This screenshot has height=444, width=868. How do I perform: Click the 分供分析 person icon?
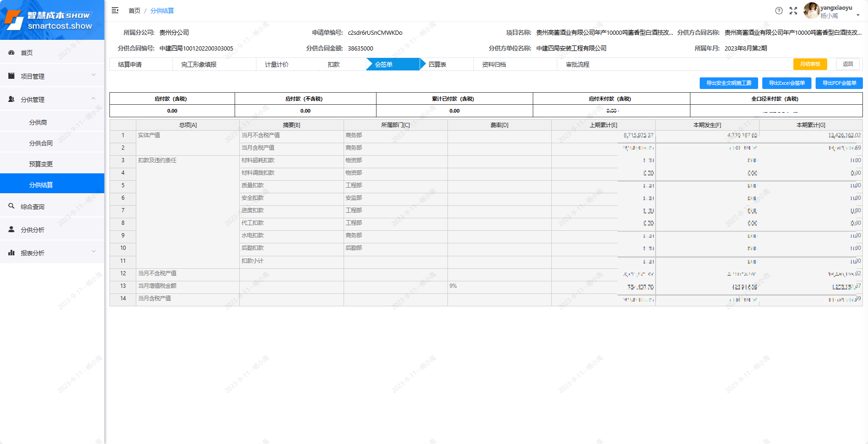pos(12,229)
